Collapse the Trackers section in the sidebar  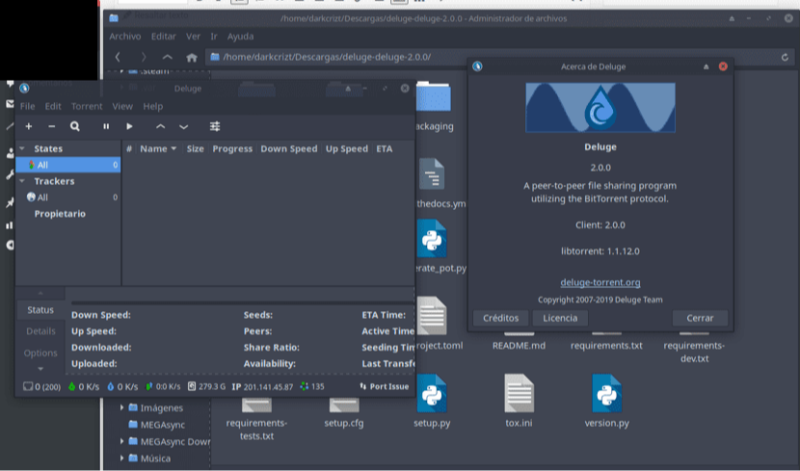[22, 181]
